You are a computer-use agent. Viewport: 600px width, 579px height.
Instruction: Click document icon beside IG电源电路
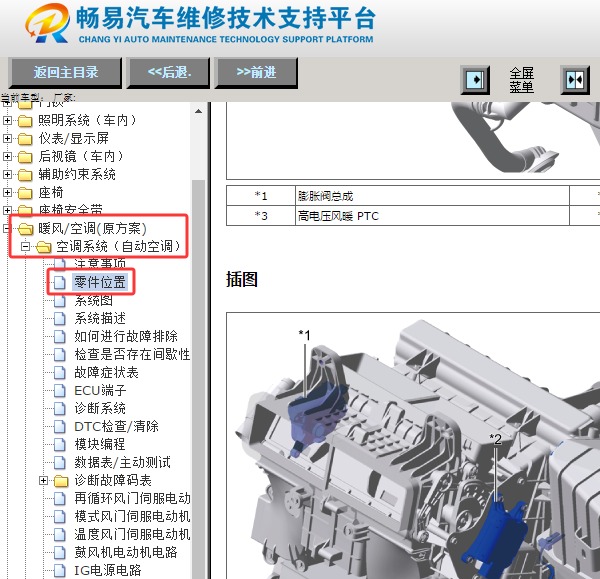click(x=60, y=570)
